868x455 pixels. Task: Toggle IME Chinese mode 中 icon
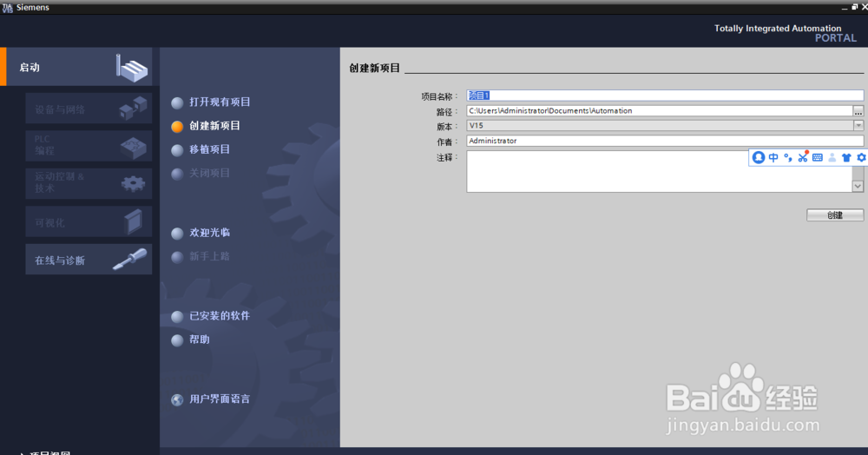pos(773,157)
